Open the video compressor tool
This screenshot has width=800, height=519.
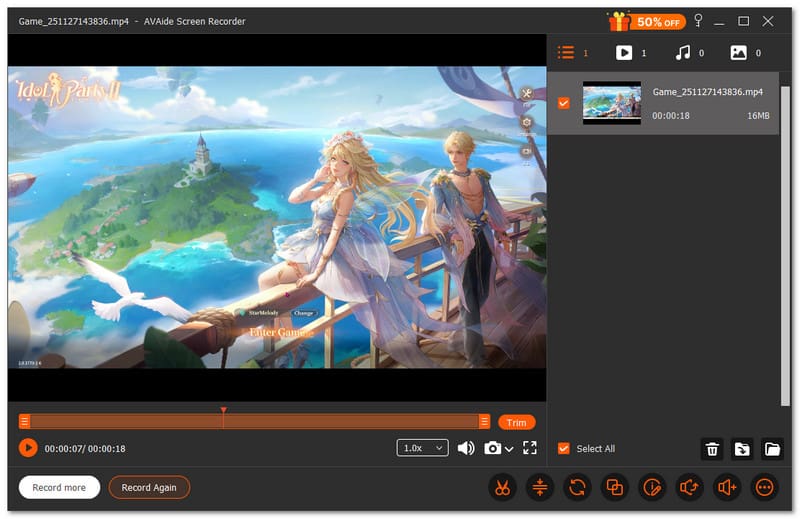(x=539, y=488)
